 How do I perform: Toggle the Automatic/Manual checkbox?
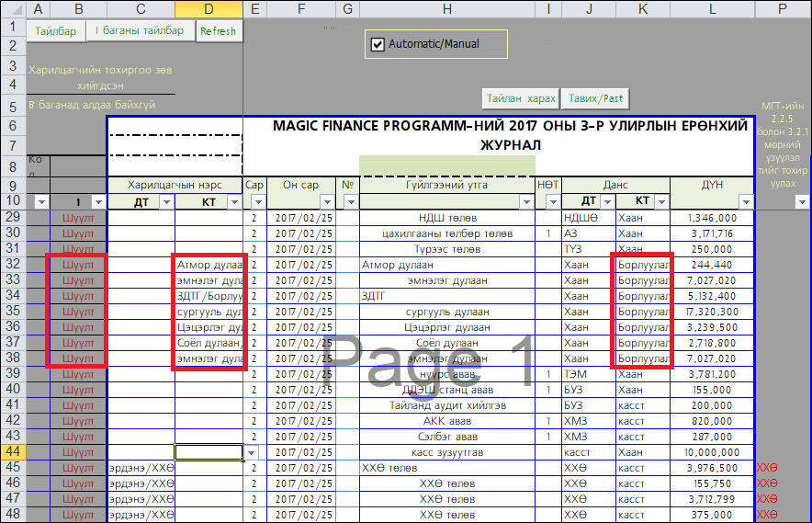click(x=377, y=44)
